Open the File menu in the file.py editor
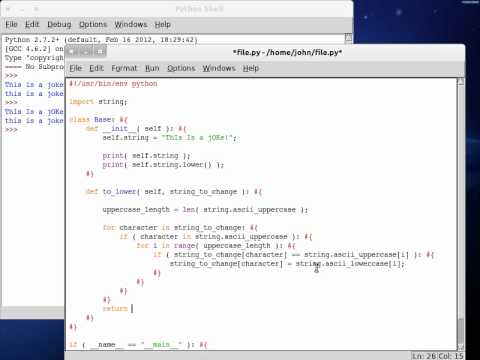The width and height of the screenshot is (480, 360). (76, 68)
